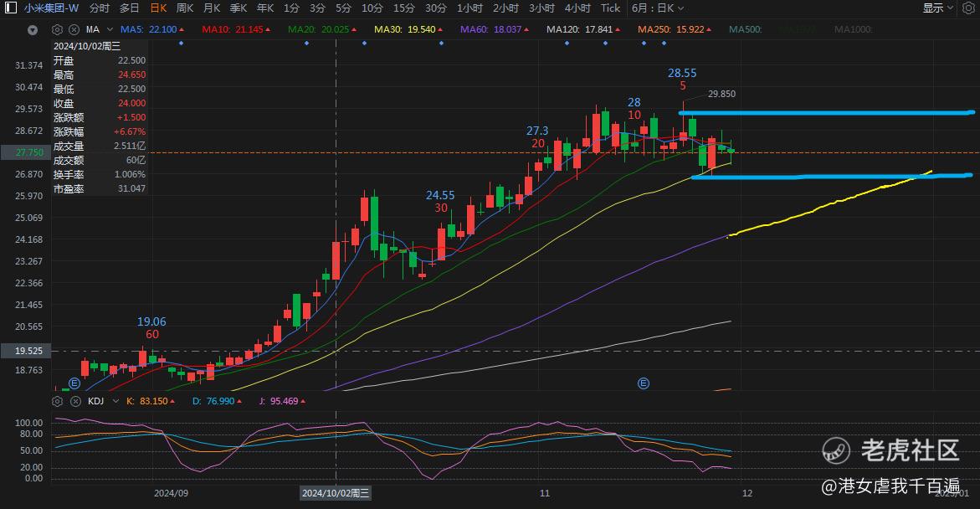Select the 季K quarterly candlestick tab
Screen dimensions: 980x509
coord(239,8)
